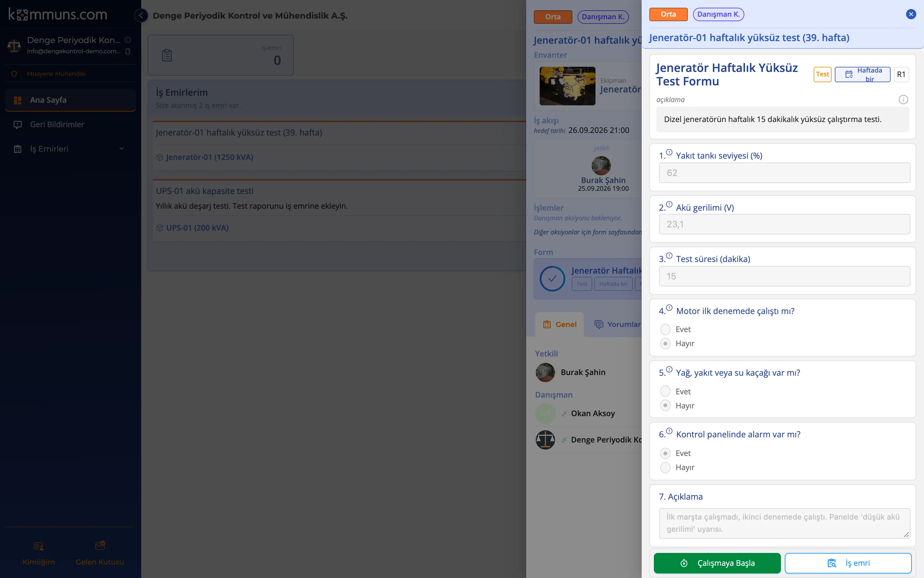
Task: Click info icon next to question 4
Action: pos(669,307)
